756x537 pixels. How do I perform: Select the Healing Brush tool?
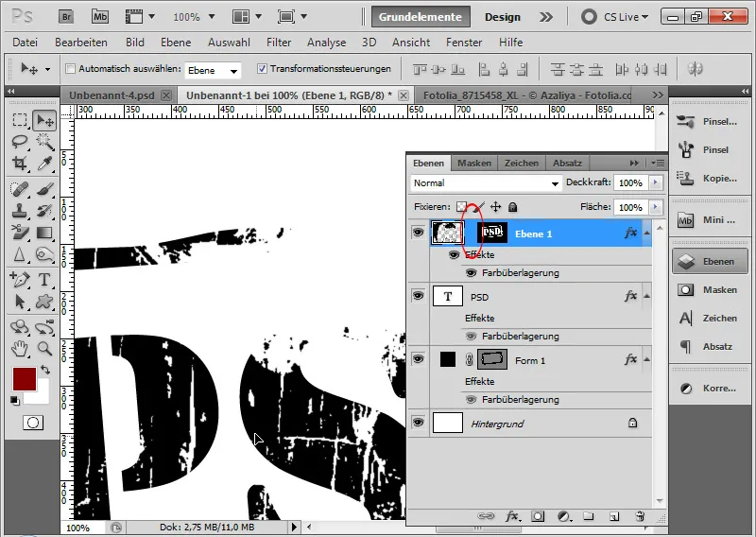(x=20, y=189)
